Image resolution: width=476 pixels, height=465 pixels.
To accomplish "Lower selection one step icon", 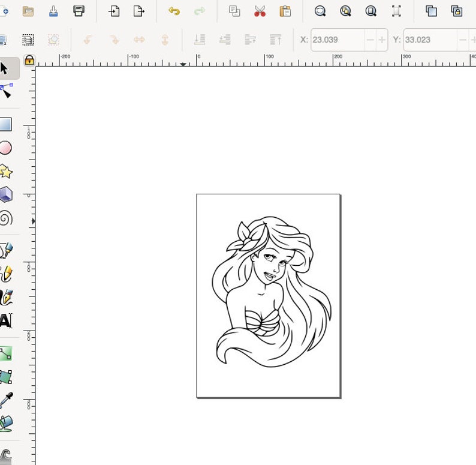I will 225,40.
